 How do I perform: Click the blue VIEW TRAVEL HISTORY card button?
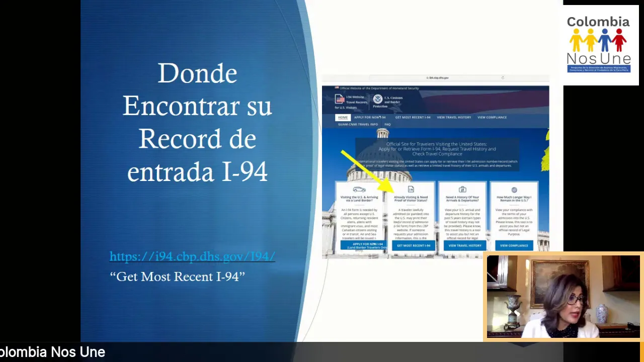(x=465, y=245)
